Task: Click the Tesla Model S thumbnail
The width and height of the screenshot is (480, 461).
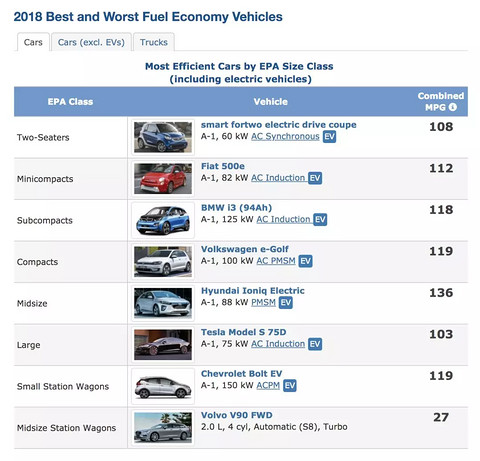Action: tap(163, 345)
